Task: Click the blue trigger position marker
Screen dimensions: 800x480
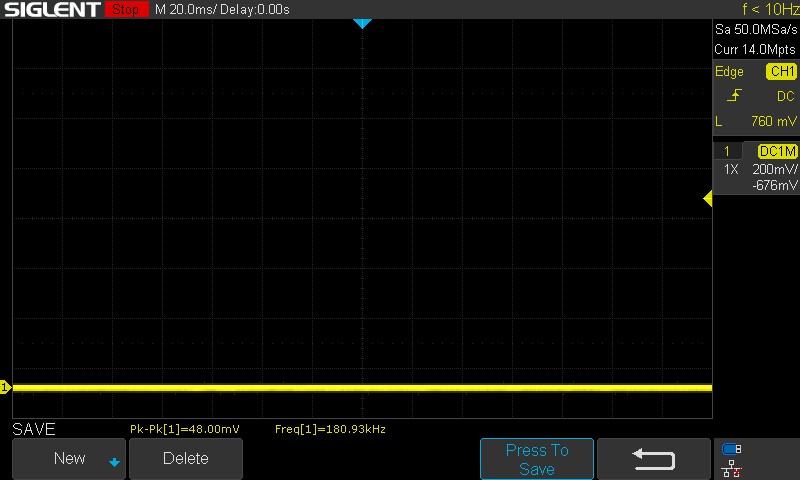Action: (x=362, y=23)
